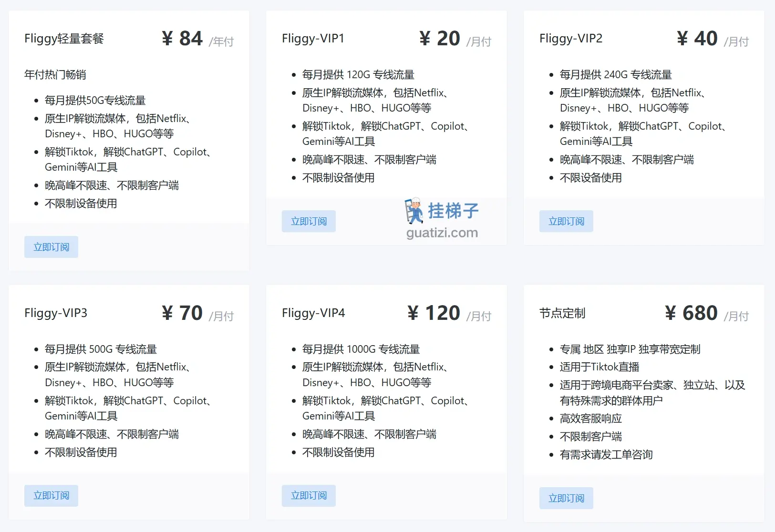
Task: Click 晚高峰不限速 line in Fliggy-VIP1 card
Action: click(x=370, y=160)
